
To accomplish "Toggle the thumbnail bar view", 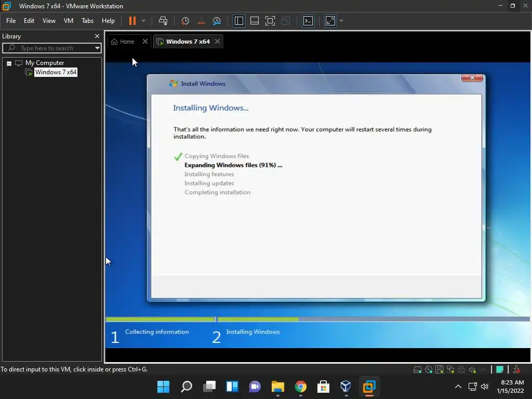I will point(255,21).
